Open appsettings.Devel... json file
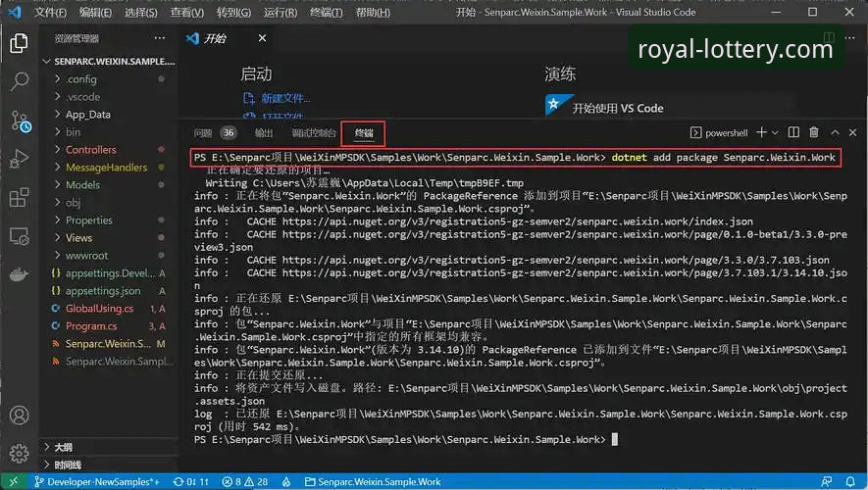 click(109, 273)
